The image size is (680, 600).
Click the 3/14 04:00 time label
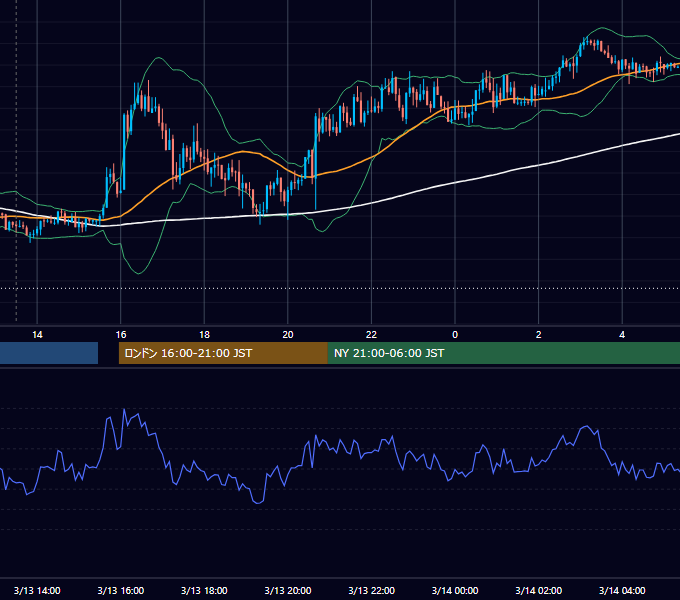(x=622, y=590)
